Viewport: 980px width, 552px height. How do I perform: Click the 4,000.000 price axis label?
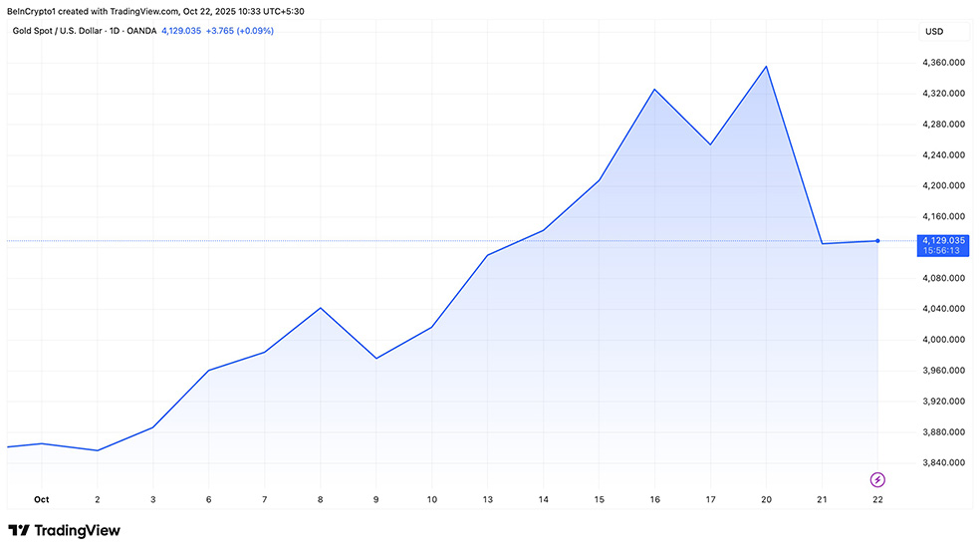944,340
